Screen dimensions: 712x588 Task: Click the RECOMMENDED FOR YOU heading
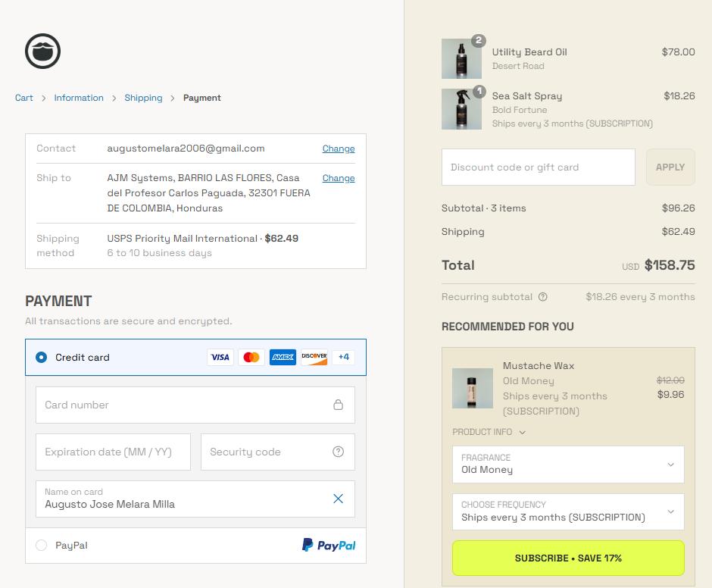507,327
